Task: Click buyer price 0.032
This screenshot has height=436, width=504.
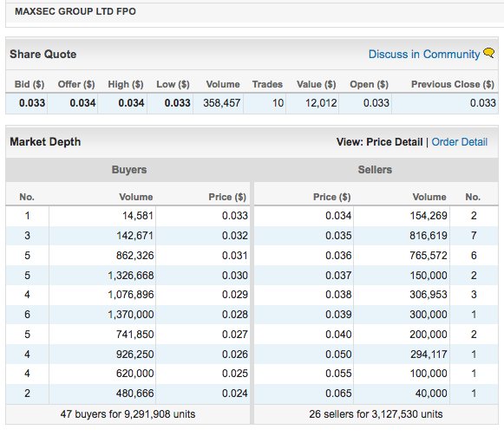Action: [x=235, y=236]
